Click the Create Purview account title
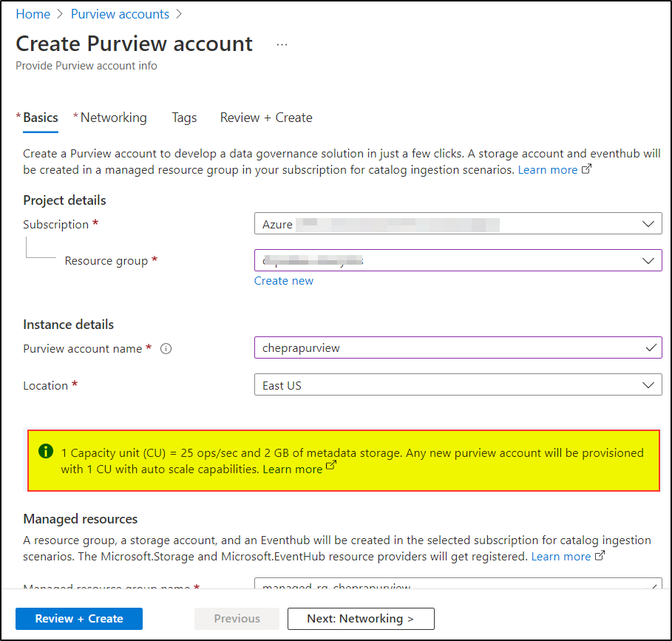This screenshot has width=672, height=641. click(134, 44)
